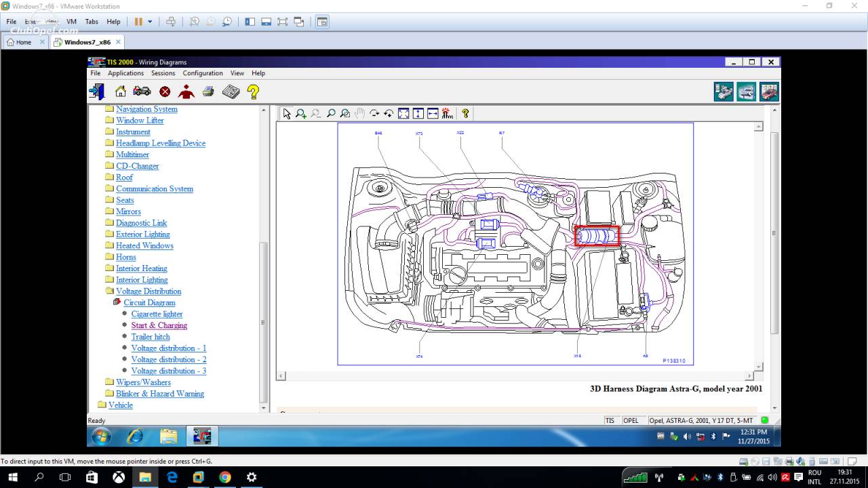The image size is (868, 488).
Task: Open VMware VM menu
Action: (71, 22)
